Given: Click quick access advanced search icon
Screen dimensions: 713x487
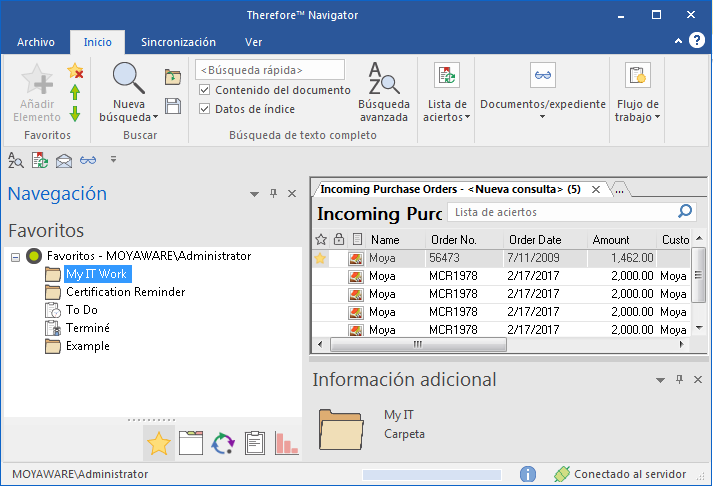Looking at the screenshot, I should tap(15, 160).
